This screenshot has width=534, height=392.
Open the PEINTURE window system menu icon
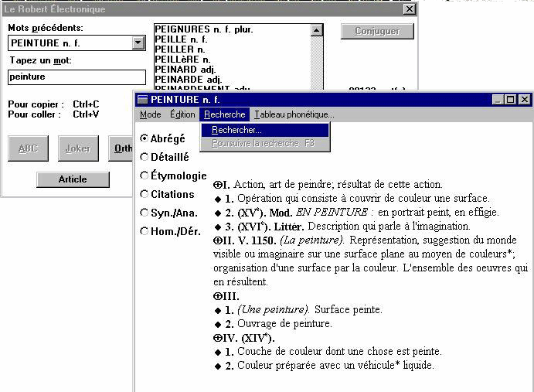142,100
